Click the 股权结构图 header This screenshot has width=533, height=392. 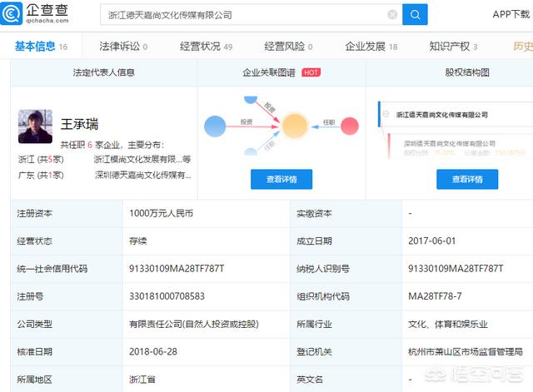pos(467,72)
